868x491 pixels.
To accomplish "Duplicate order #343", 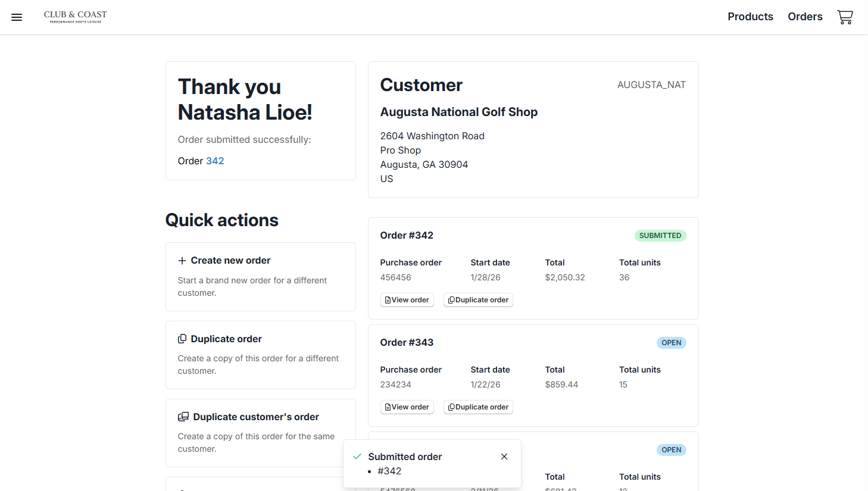I will [x=478, y=407].
